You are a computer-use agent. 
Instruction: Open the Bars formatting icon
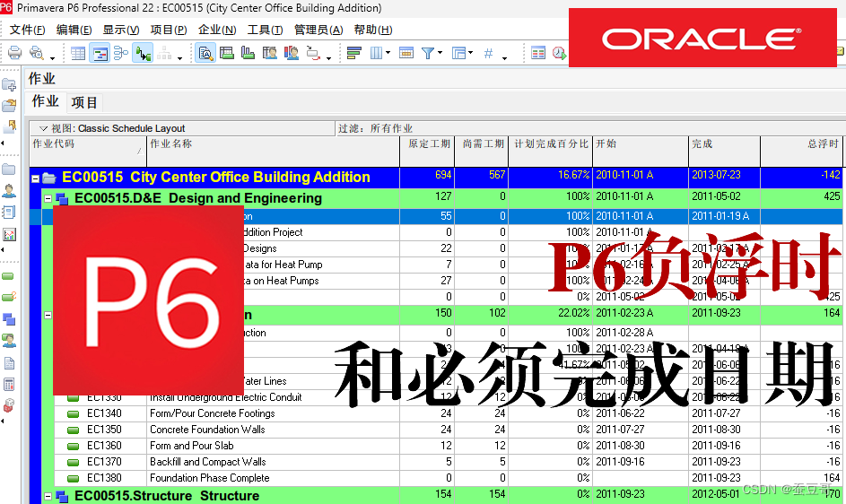(354, 53)
